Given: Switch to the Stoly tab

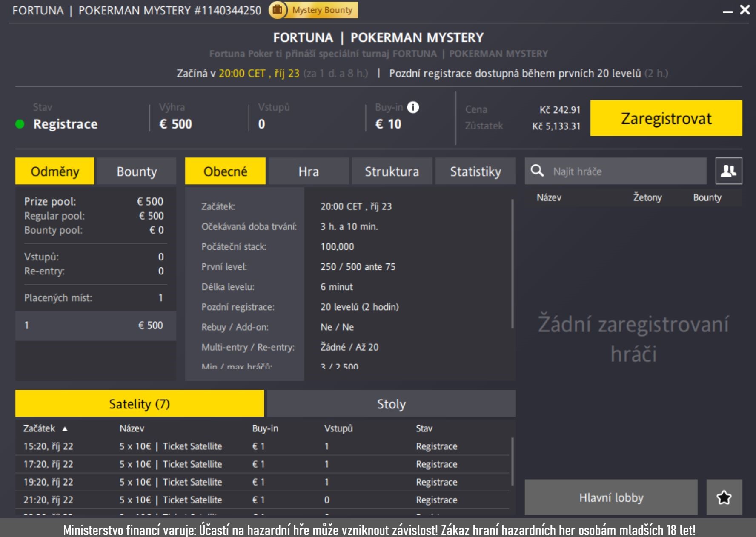Looking at the screenshot, I should click(x=391, y=404).
